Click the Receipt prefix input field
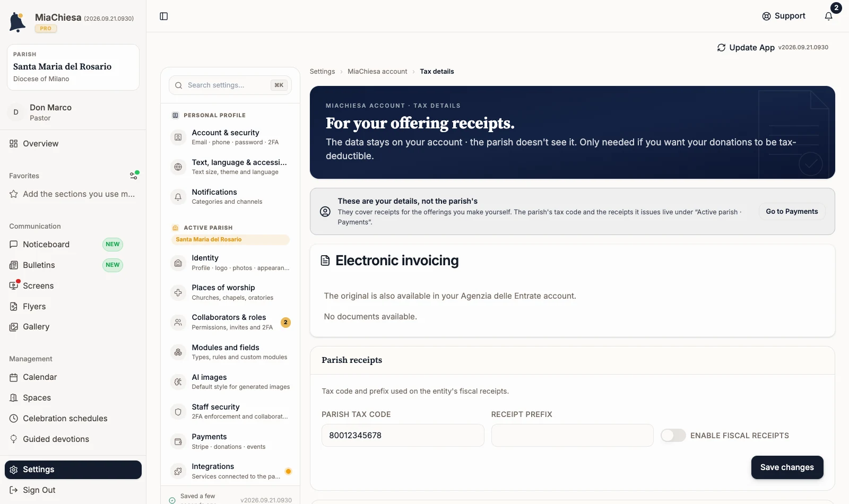This screenshot has width=849, height=504. pos(572,436)
